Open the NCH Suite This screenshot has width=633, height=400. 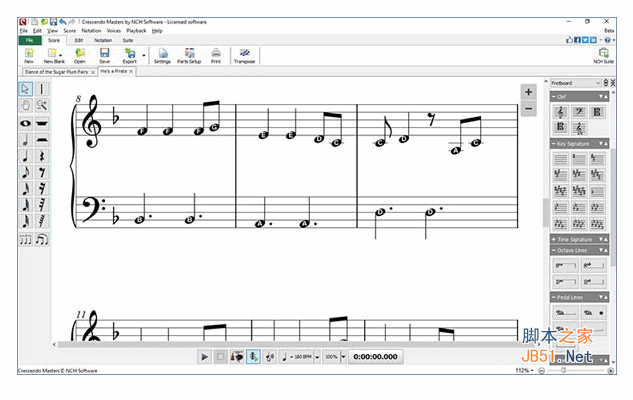[x=604, y=56]
